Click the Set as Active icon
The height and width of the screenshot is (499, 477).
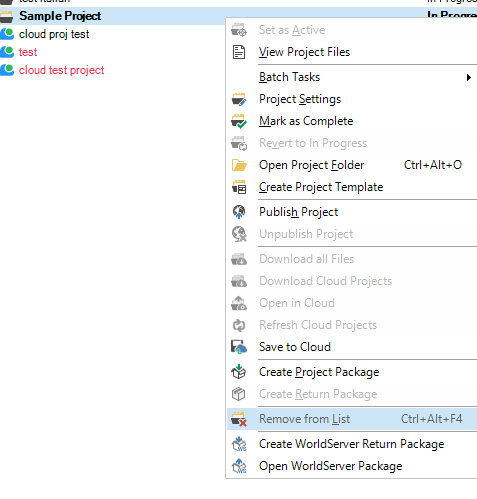click(x=239, y=30)
